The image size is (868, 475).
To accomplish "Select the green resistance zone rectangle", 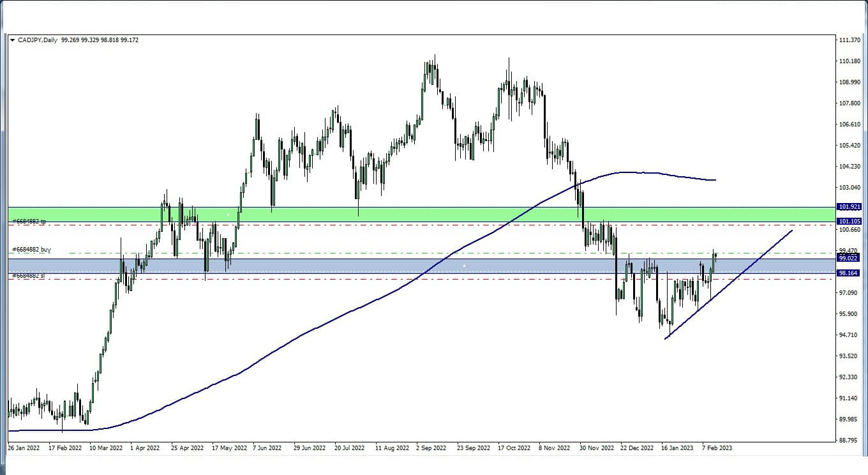I will coord(421,215).
